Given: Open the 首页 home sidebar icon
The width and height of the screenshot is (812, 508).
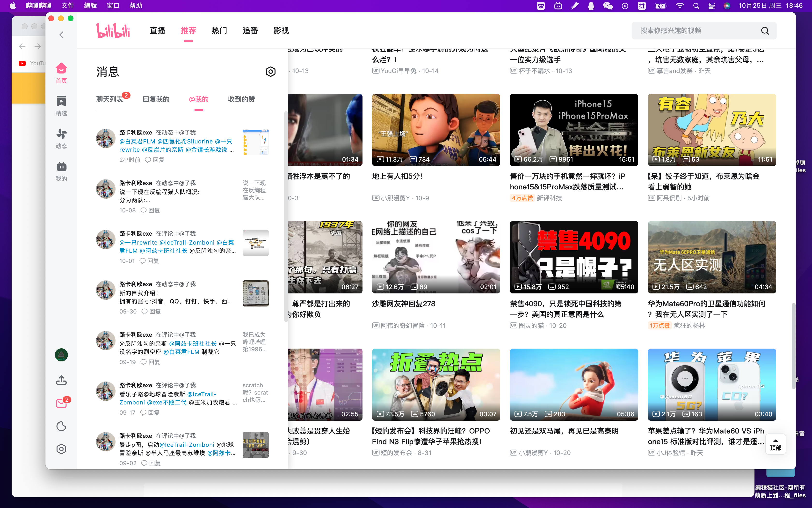Looking at the screenshot, I should 61,73.
